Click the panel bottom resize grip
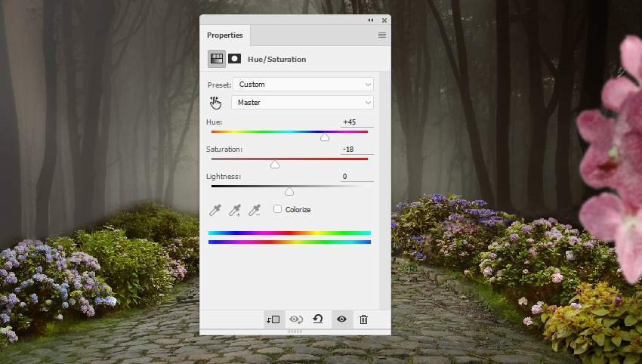The width and height of the screenshot is (642, 364). (295, 332)
